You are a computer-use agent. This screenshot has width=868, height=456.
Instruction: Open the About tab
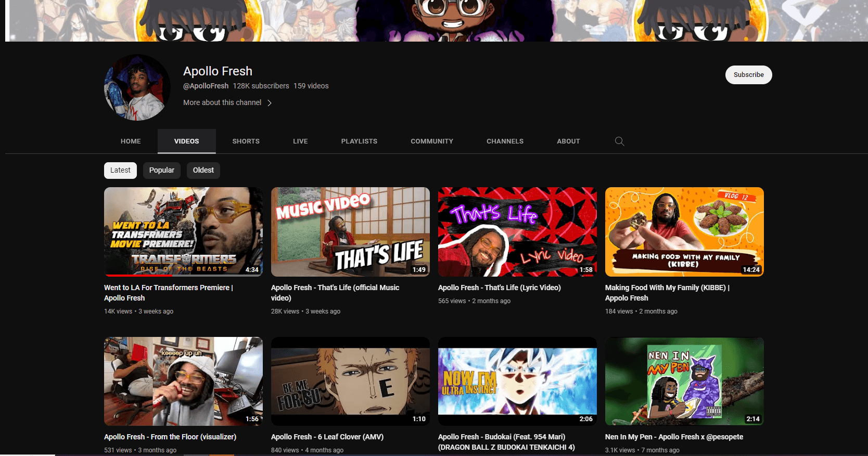pos(568,141)
